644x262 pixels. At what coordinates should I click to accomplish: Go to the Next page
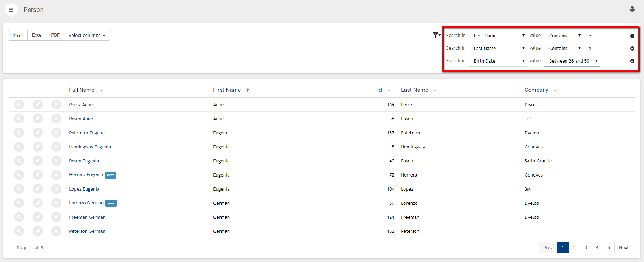624,247
